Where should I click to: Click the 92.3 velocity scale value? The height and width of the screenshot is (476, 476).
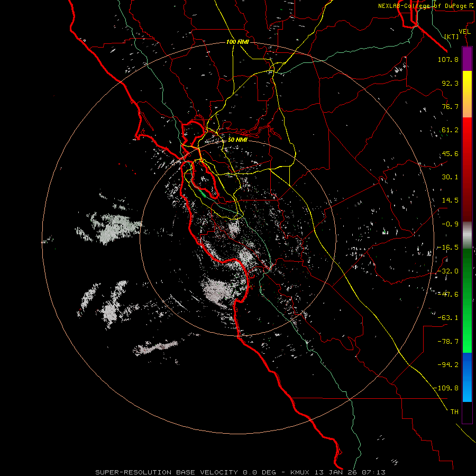click(x=450, y=83)
